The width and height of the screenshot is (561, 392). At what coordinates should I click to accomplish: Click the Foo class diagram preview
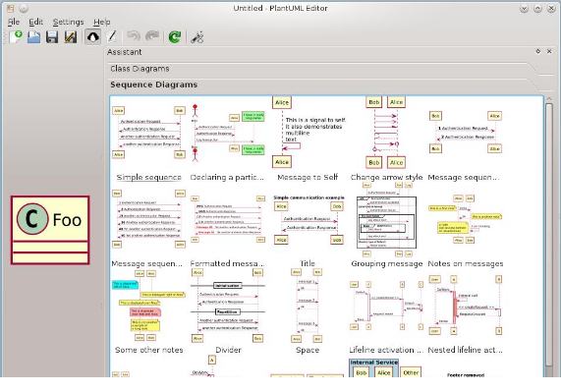point(50,230)
